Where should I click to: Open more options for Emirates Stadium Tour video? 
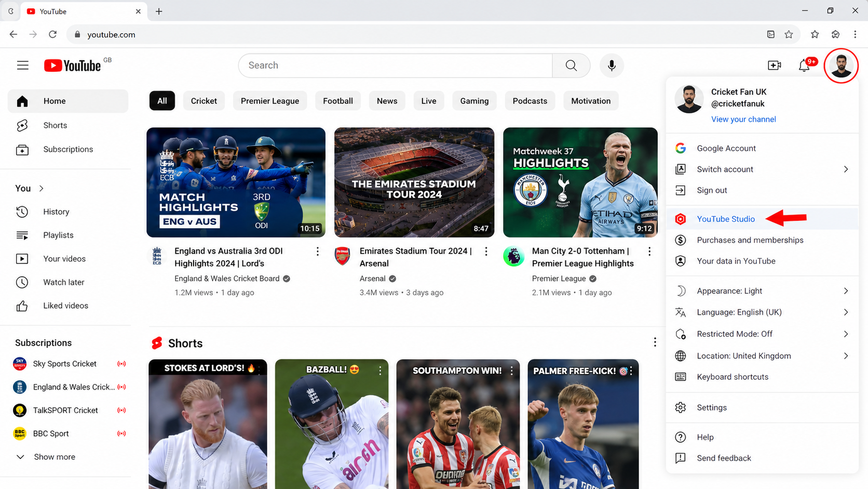coord(486,252)
